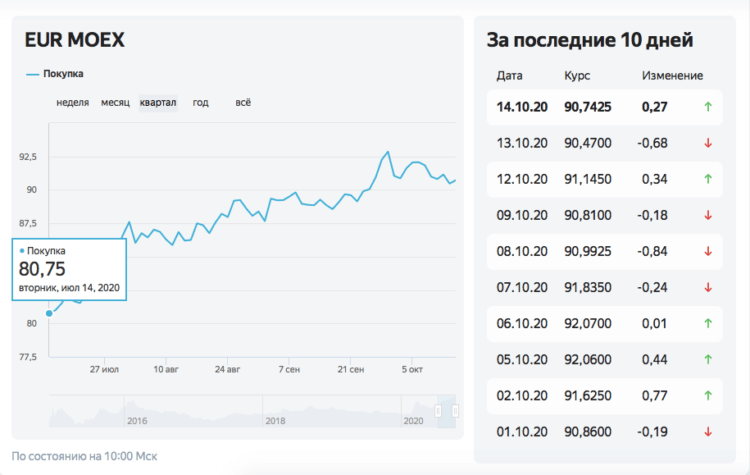
Task: Click the left range slider handle
Action: pos(438,410)
